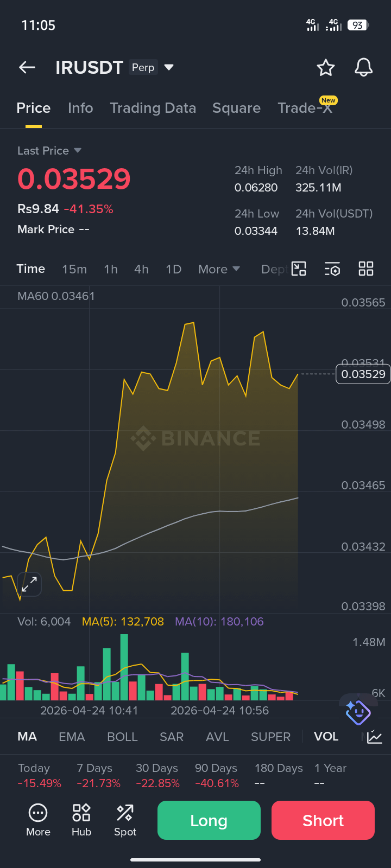Screen dimensions: 391x868
Task: Toggle the SAR indicator
Action: (x=172, y=737)
